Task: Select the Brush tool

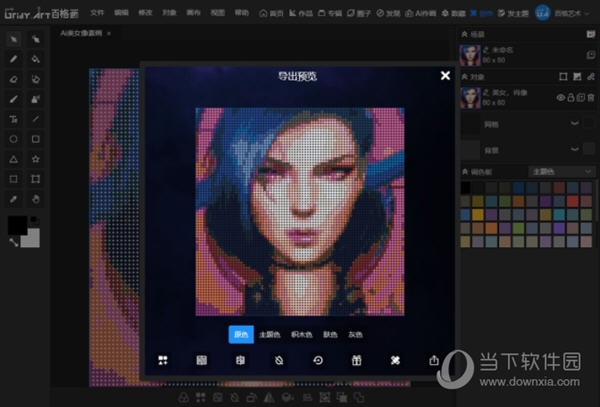Action: click(x=13, y=99)
